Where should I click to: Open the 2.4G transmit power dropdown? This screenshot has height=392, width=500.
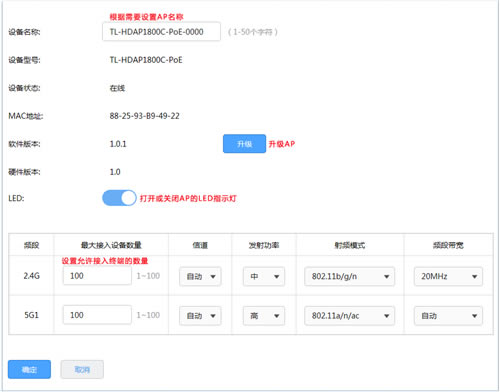264,276
